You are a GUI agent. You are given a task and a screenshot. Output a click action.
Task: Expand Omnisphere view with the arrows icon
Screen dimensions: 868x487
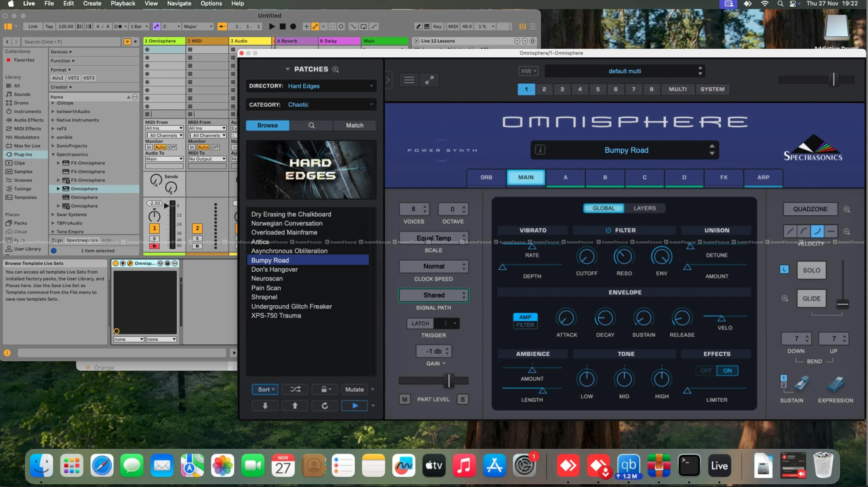tap(429, 80)
